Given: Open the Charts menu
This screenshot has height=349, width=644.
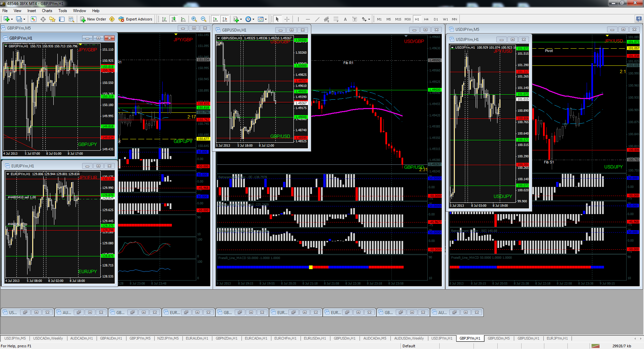Looking at the screenshot, I should tap(47, 11).
